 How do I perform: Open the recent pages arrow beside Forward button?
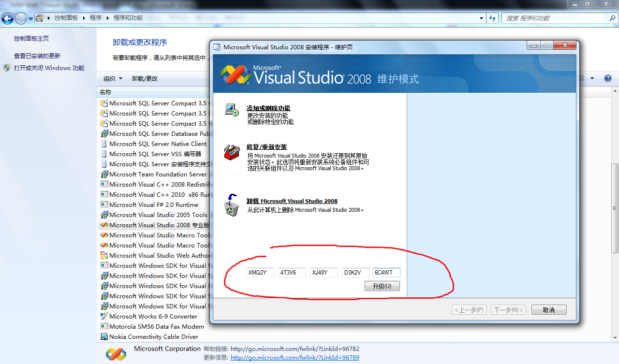coord(31,19)
